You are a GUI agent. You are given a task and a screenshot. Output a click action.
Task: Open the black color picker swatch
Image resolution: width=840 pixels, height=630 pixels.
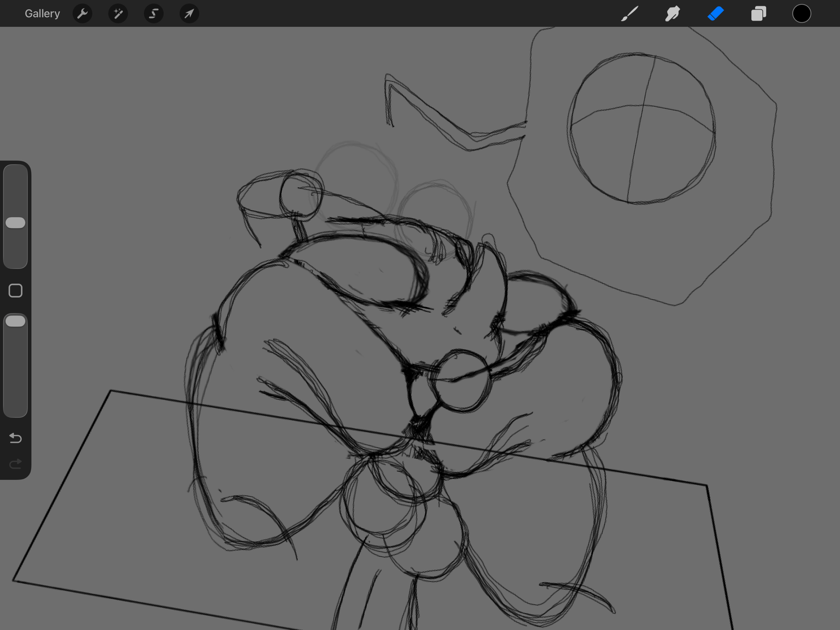(801, 13)
